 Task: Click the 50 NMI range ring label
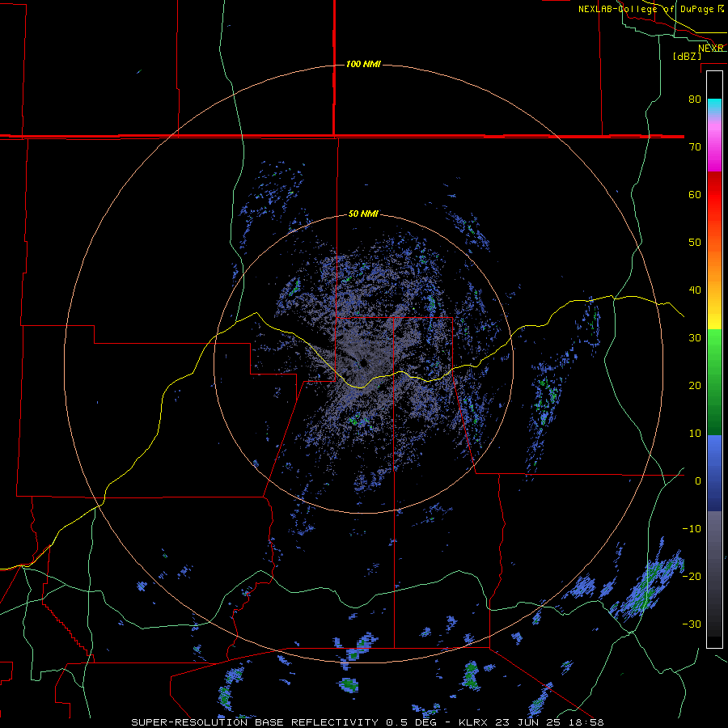tap(363, 214)
